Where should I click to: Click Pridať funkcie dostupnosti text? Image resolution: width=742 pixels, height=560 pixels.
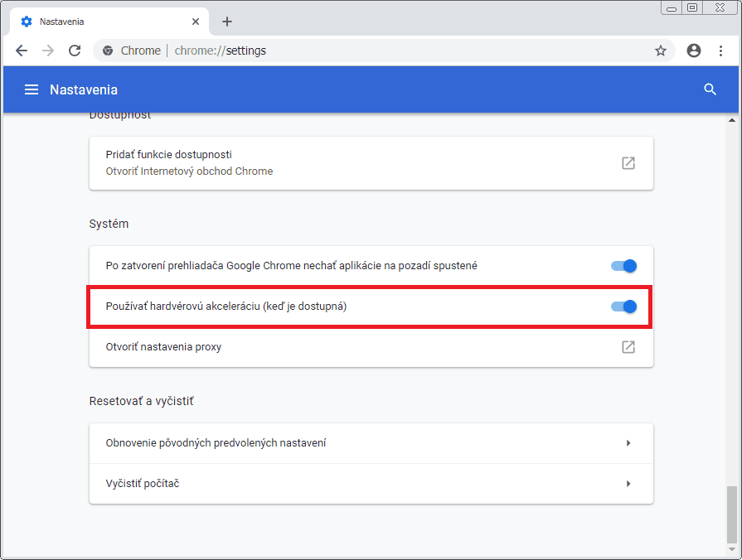168,155
